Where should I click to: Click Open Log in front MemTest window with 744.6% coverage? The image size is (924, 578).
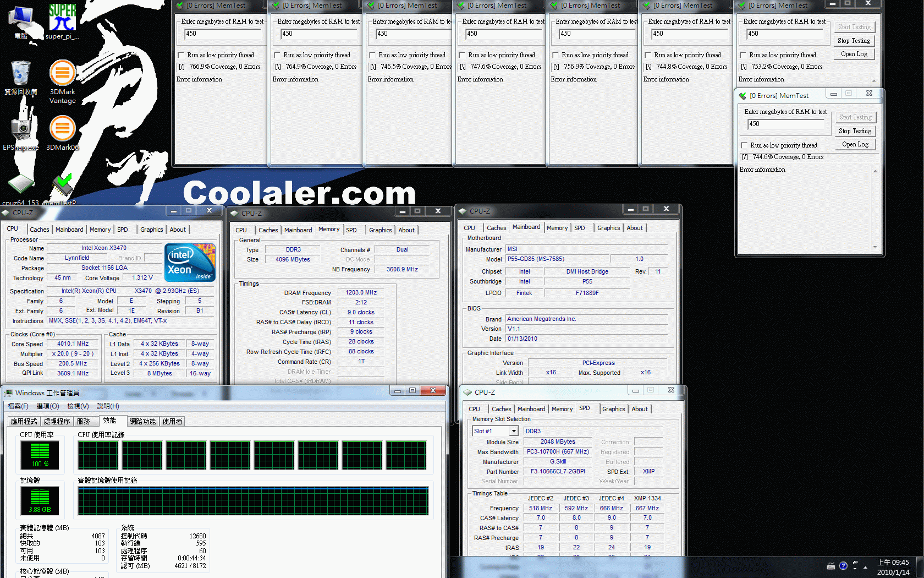(855, 144)
